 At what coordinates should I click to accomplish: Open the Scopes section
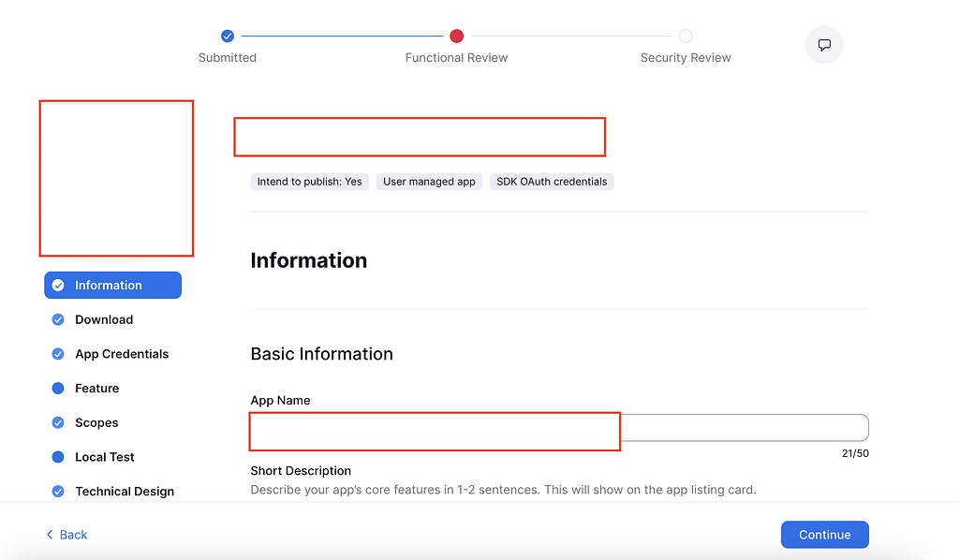point(97,422)
